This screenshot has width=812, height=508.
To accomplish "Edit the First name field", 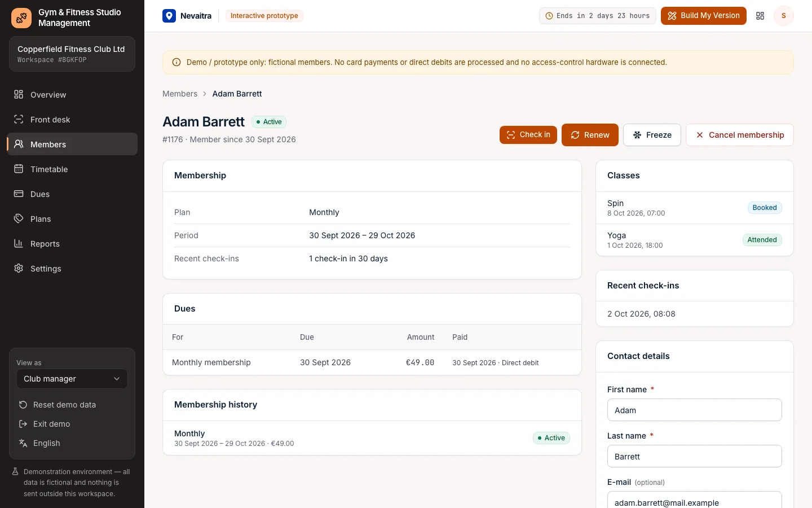I will [695, 410].
